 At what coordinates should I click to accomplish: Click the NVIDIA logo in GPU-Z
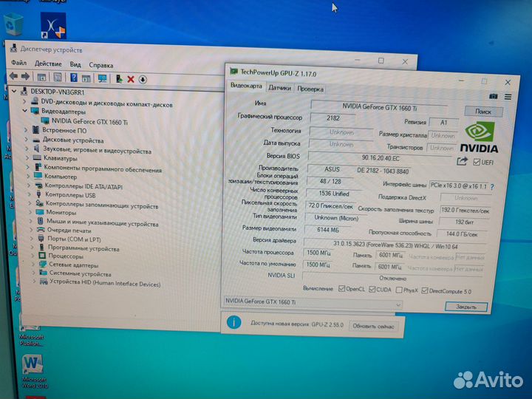pos(480,137)
